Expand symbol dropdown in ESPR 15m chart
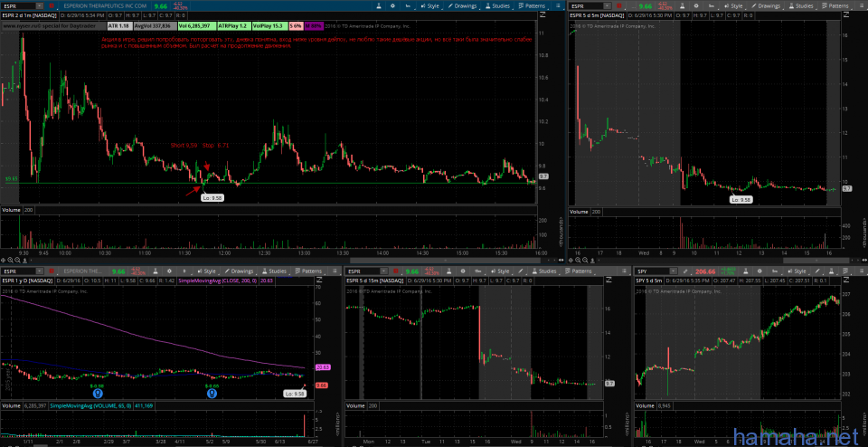This screenshot has width=868, height=447. coord(383,271)
